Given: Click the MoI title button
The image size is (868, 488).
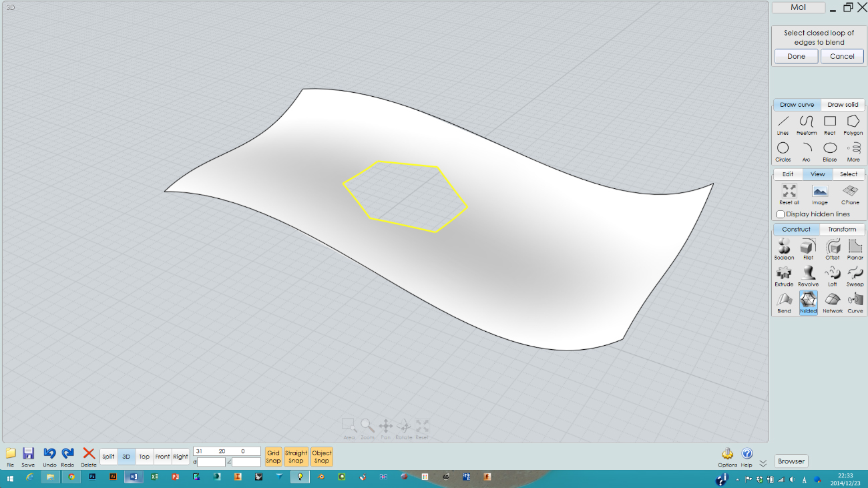Looking at the screenshot, I should click(x=799, y=7).
